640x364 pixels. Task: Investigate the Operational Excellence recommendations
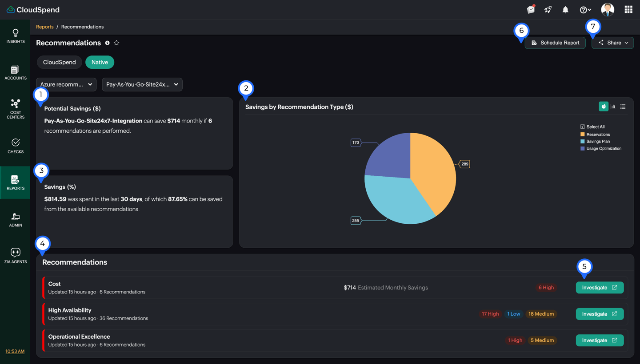pos(600,340)
